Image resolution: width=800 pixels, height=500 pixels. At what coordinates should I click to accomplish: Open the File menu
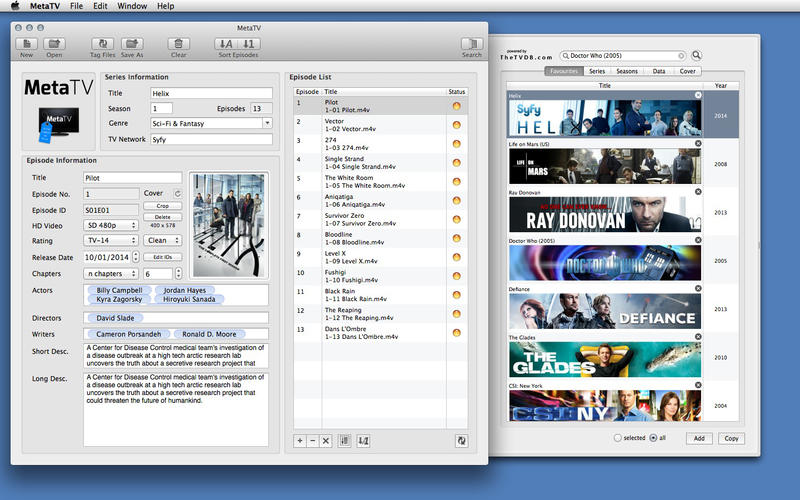(77, 6)
